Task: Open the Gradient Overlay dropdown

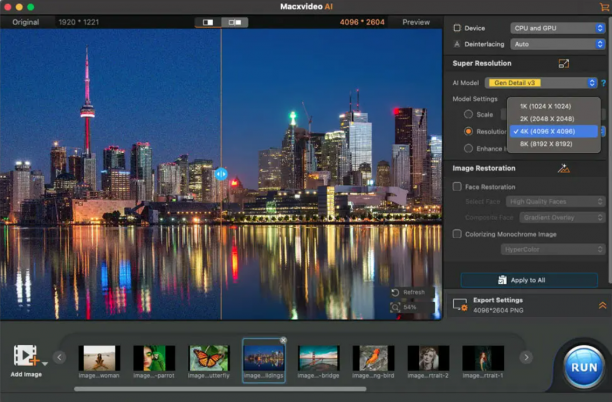Action: (x=562, y=217)
